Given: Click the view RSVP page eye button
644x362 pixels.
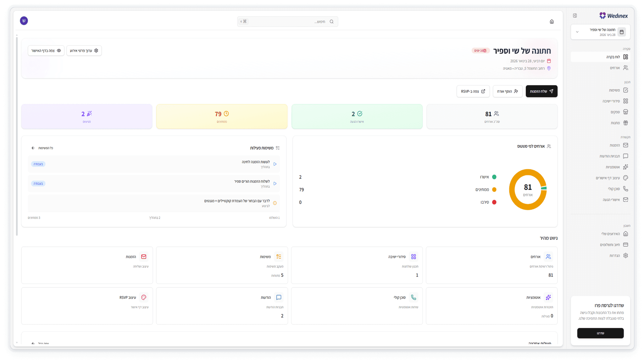Looking at the screenshot, I should tap(46, 51).
